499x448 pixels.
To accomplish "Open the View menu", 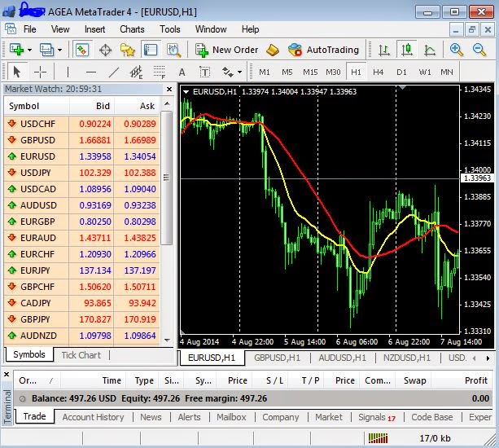I will [x=60, y=29].
